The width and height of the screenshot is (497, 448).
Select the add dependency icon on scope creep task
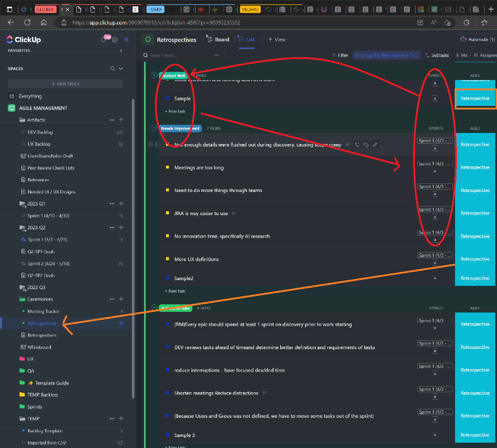point(357,145)
